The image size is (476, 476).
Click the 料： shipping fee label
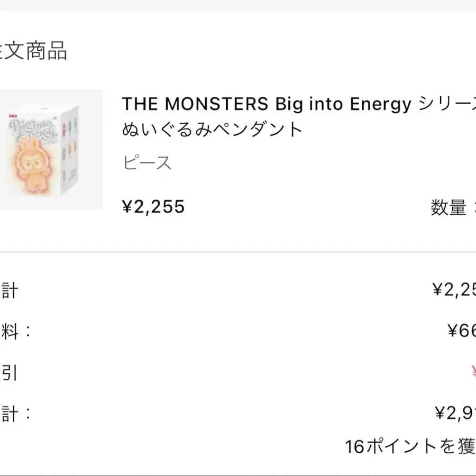16,332
